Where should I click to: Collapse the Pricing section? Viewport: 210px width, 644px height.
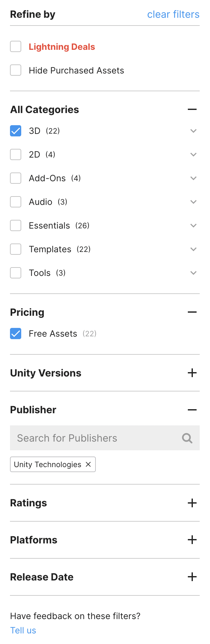(x=192, y=312)
